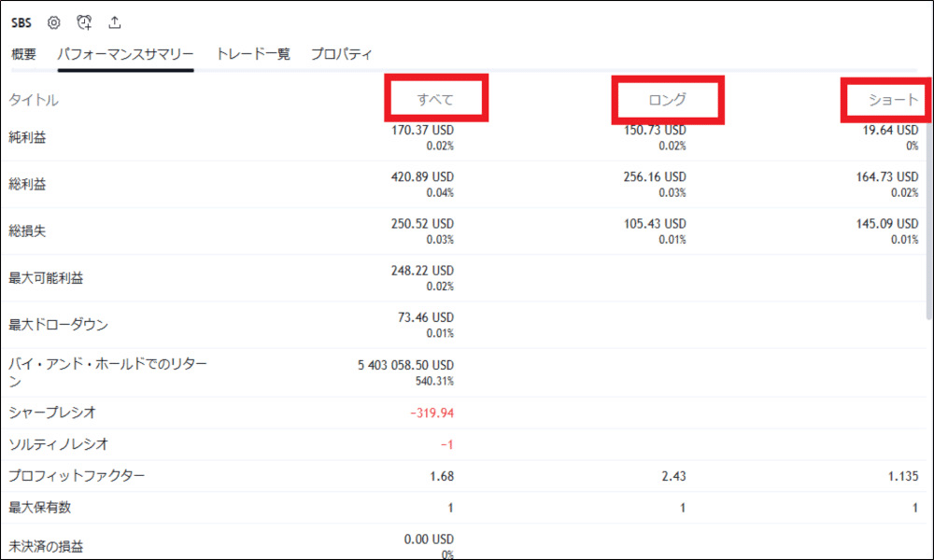Go to the プロパティ tab
Screen dimensions: 934x560
(x=342, y=54)
